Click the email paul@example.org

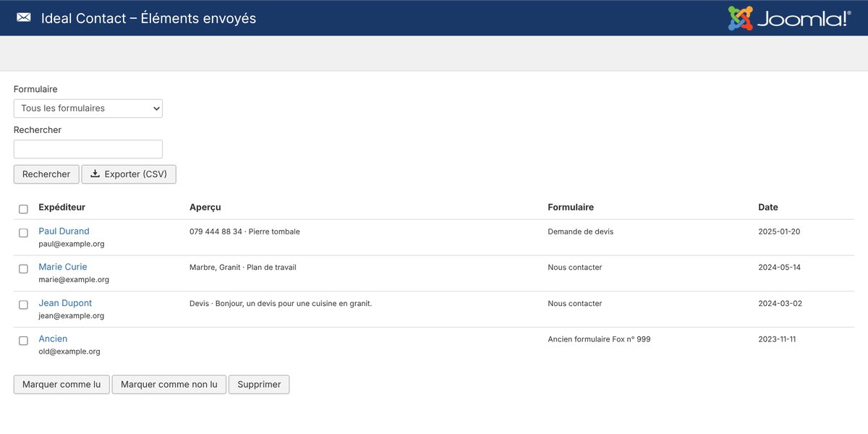point(72,244)
